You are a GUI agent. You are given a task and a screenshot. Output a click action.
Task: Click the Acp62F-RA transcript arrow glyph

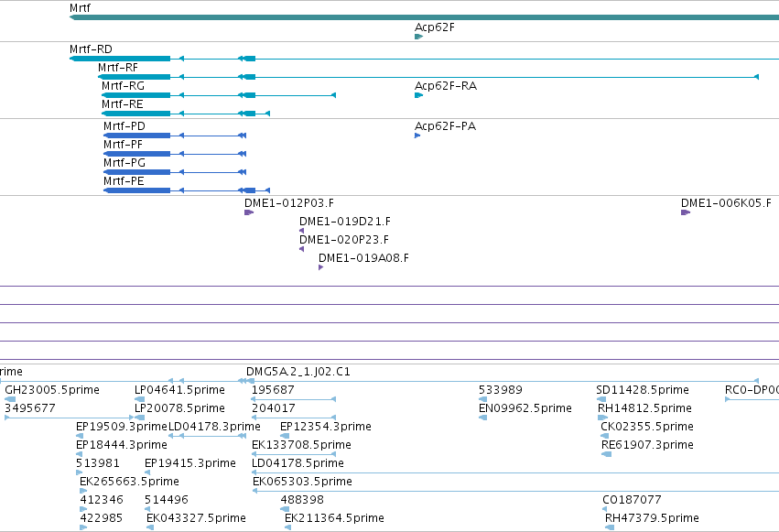point(419,95)
